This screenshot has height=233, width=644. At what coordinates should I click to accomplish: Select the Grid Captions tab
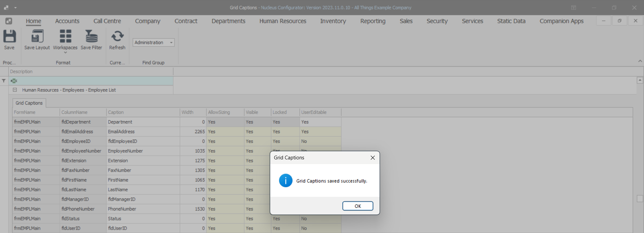point(29,103)
